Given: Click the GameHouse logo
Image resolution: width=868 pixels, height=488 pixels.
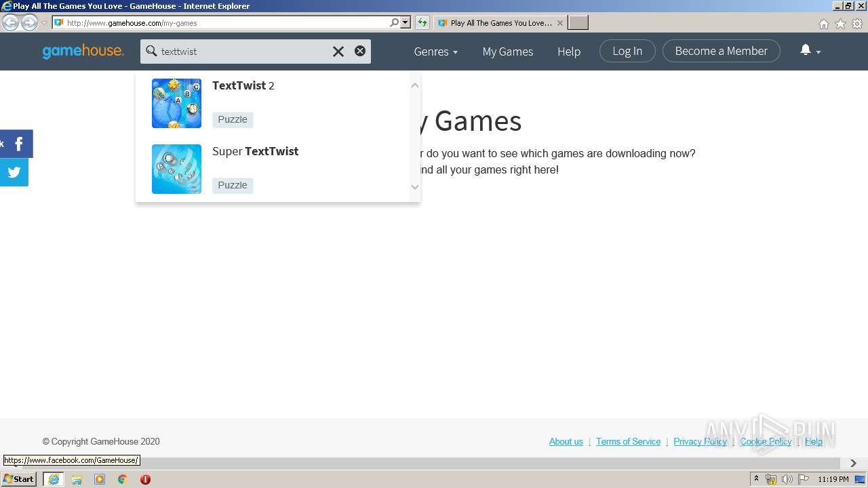Looking at the screenshot, I should [x=83, y=52].
